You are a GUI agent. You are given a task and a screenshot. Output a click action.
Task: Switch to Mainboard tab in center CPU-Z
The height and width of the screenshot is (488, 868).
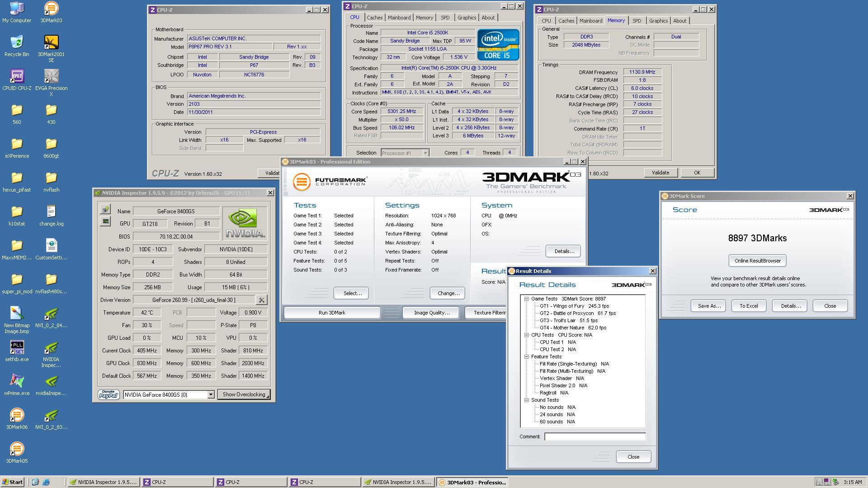(399, 18)
